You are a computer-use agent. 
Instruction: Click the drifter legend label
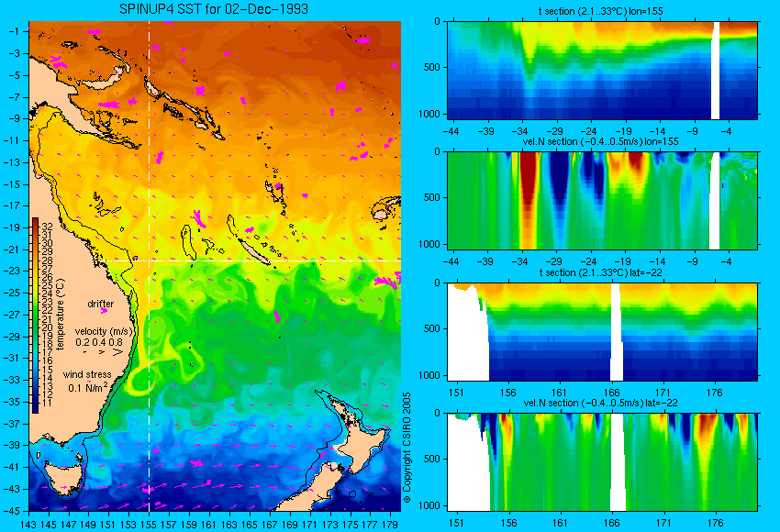101,304
